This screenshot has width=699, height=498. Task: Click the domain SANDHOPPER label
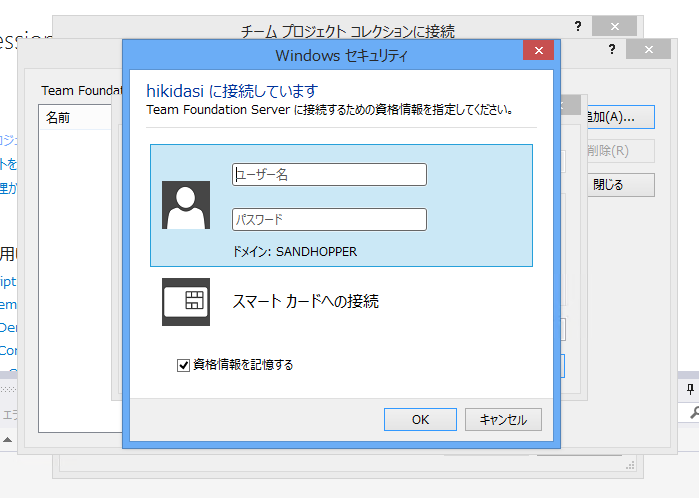[x=295, y=252]
